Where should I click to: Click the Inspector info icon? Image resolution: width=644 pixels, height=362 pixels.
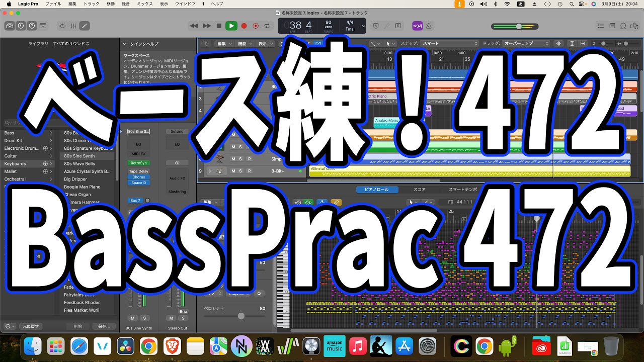pos(21,26)
